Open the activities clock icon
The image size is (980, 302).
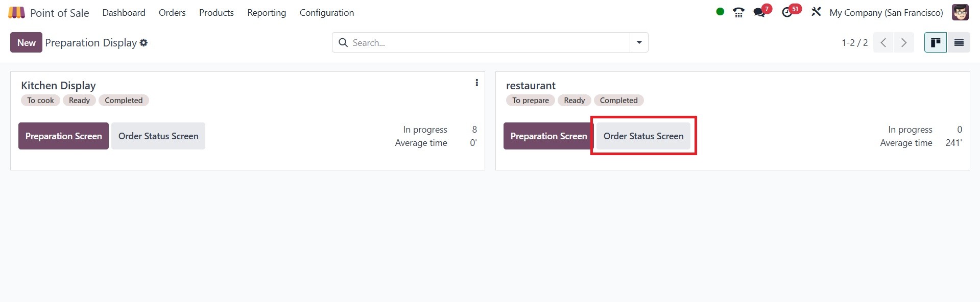(787, 12)
